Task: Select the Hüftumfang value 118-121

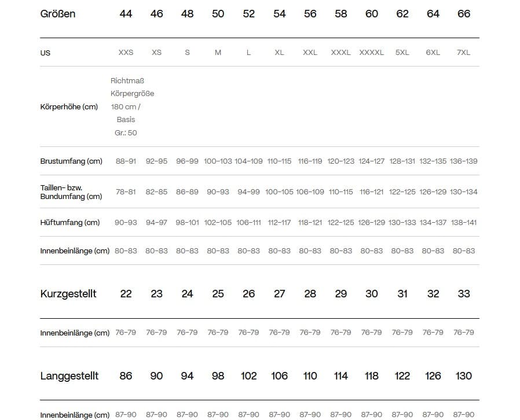Action: 310,222
